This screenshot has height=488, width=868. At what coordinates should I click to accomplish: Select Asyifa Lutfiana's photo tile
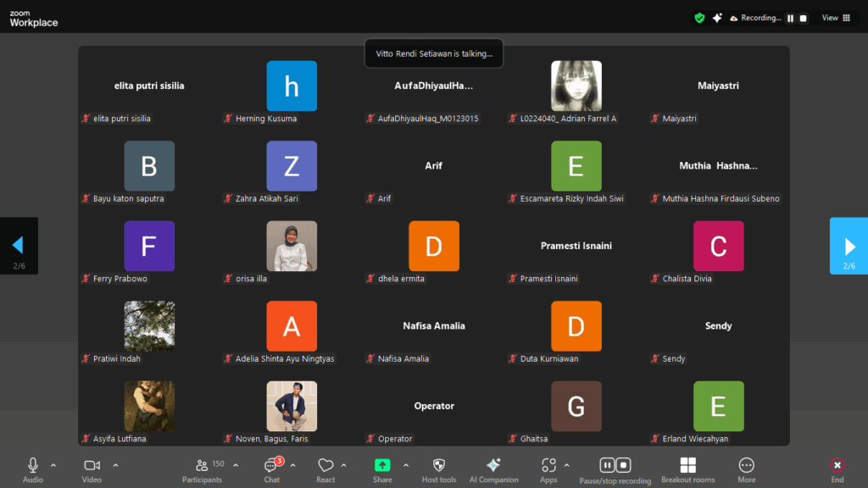[x=149, y=406]
